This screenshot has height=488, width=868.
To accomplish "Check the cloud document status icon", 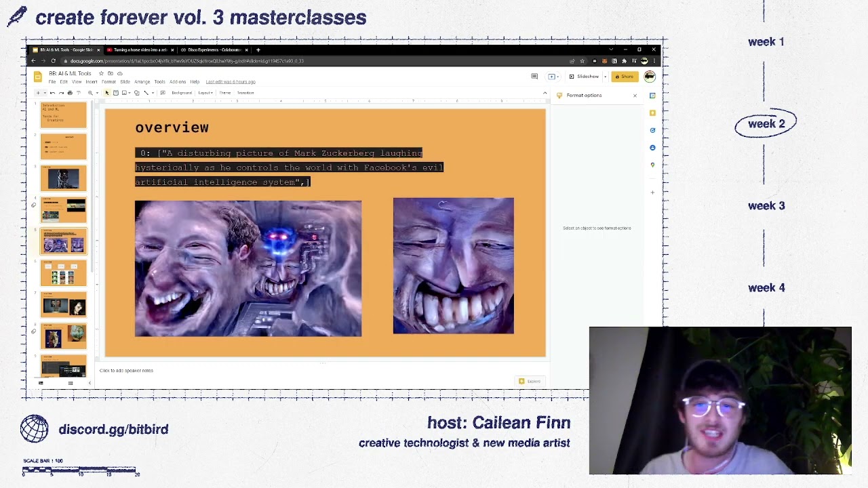I will pyautogui.click(x=120, y=73).
